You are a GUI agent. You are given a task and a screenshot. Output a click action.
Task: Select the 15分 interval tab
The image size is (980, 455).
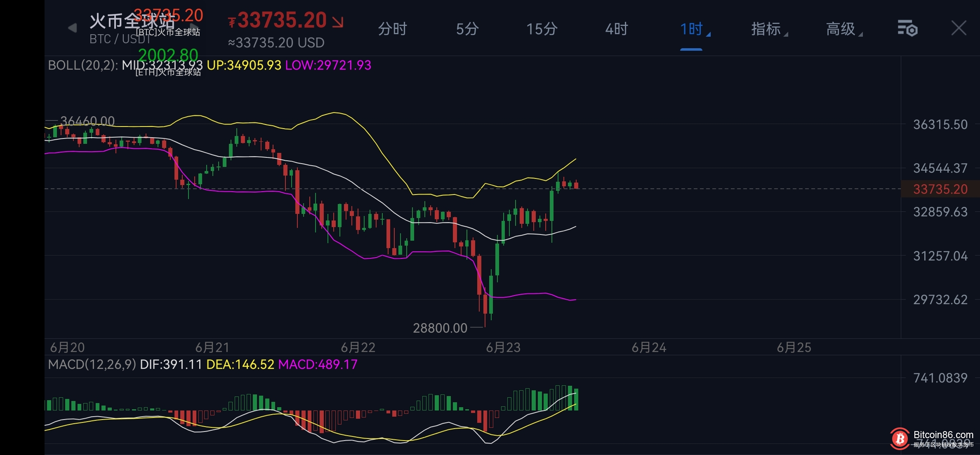[x=542, y=29]
